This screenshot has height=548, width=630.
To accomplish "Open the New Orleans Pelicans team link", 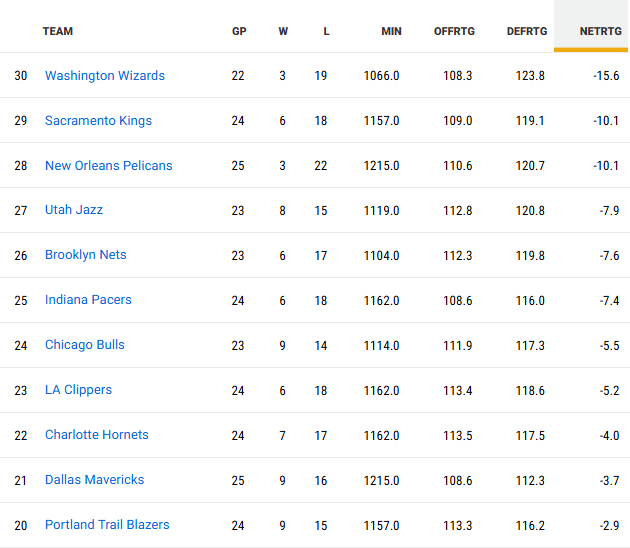I will [108, 166].
